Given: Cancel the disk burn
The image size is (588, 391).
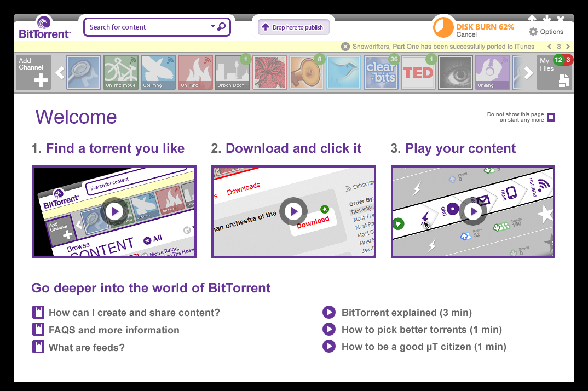Looking at the screenshot, I should point(466,34).
